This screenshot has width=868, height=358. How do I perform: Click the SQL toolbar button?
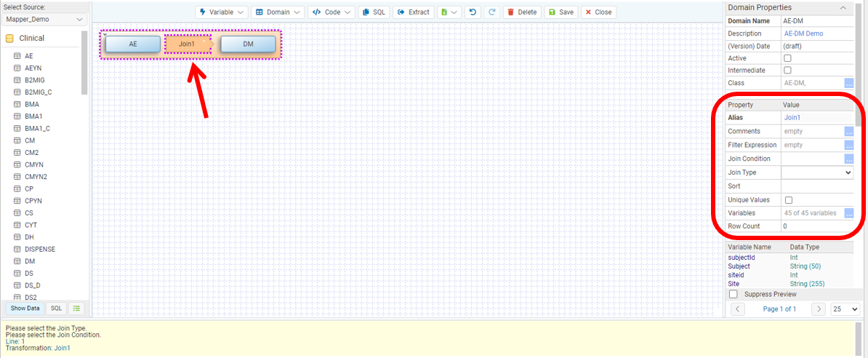click(x=375, y=12)
